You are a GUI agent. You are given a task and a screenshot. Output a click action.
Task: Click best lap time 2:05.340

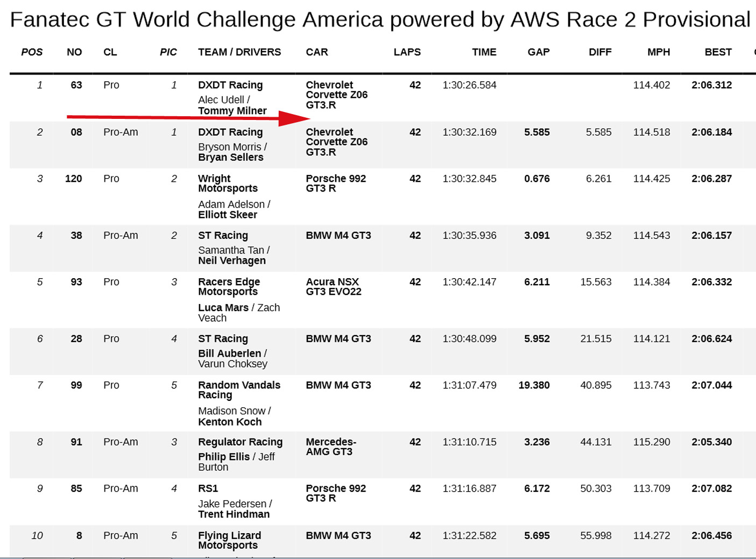pos(711,442)
